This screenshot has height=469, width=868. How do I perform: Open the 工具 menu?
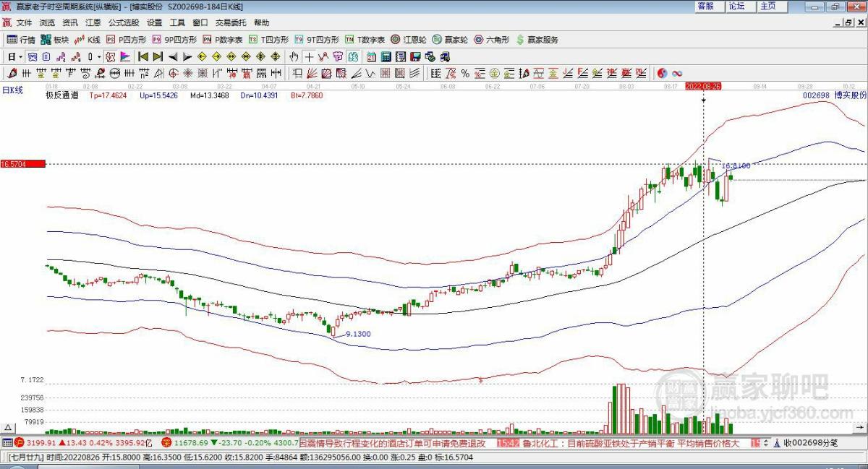tap(177, 23)
